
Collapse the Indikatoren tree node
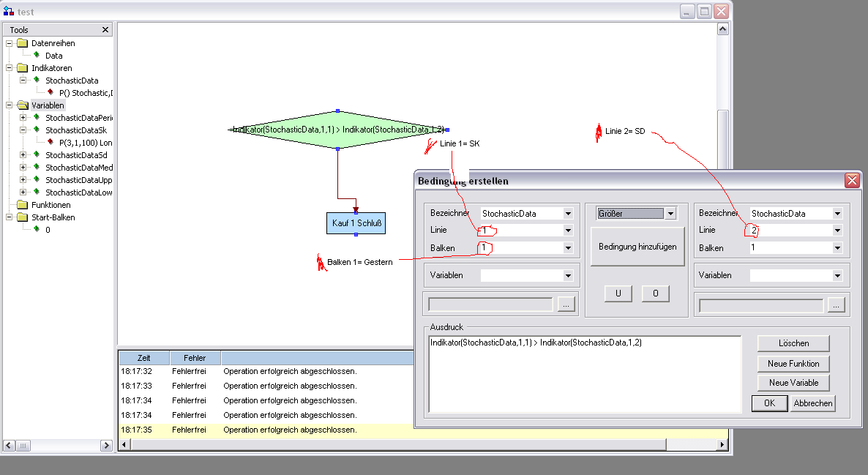[x=9, y=68]
